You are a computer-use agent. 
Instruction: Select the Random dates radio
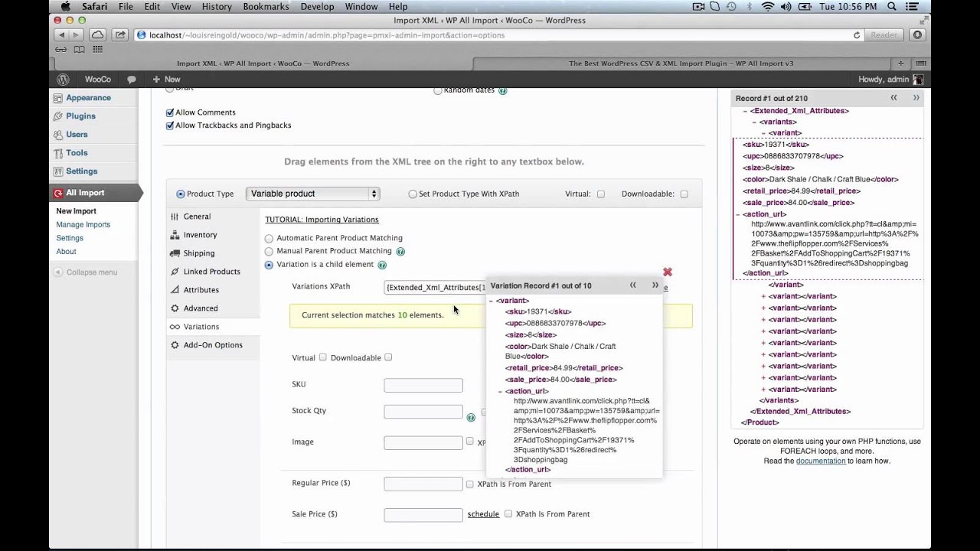pos(438,90)
